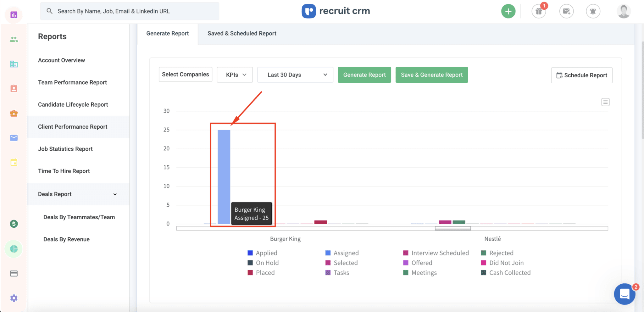This screenshot has height=312, width=644.
Task: Click the notification bell in the top bar
Action: 593,11
